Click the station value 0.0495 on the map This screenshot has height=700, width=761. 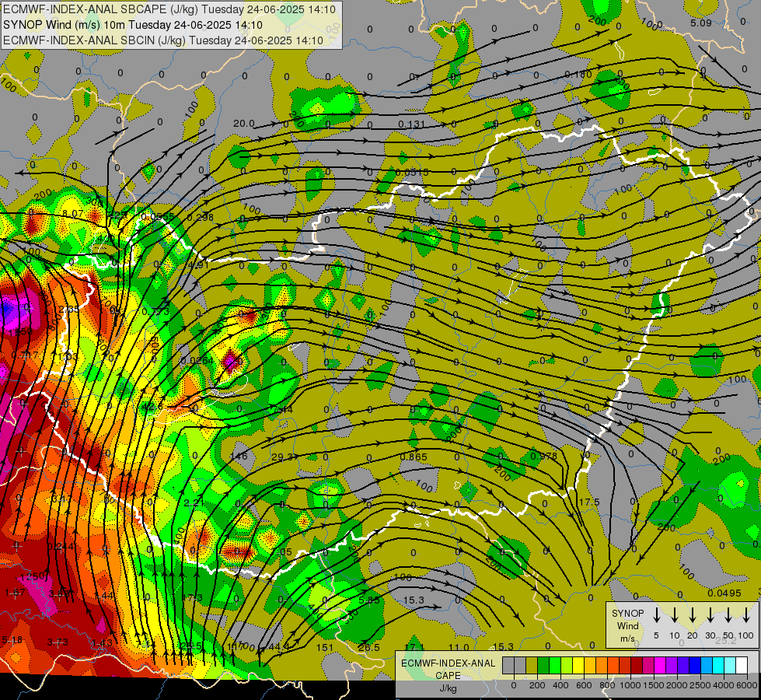coord(724,593)
